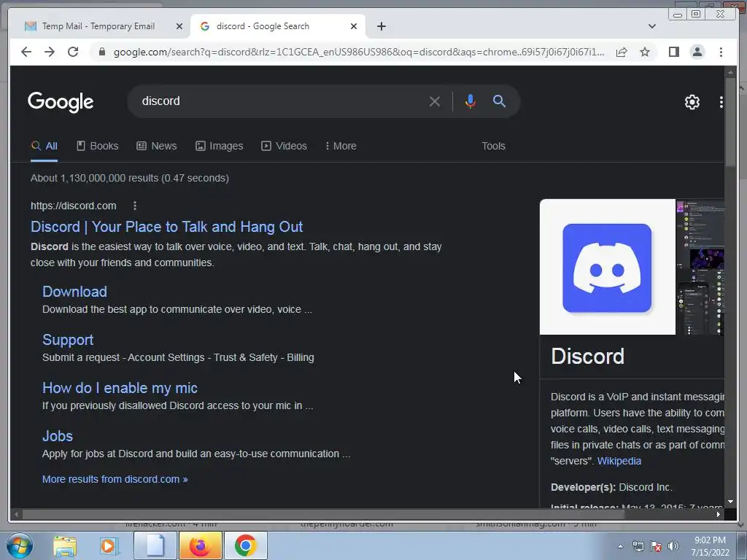Click the Google logo
The image size is (747, 560).
coord(61,101)
